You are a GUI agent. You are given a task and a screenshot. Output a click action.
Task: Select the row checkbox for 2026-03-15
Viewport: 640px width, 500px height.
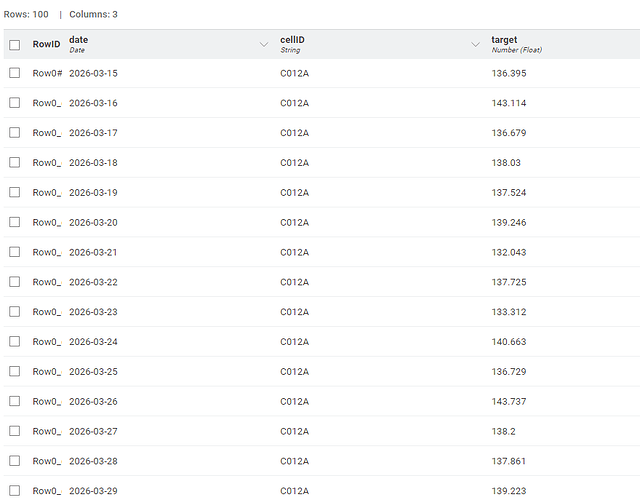click(14, 73)
